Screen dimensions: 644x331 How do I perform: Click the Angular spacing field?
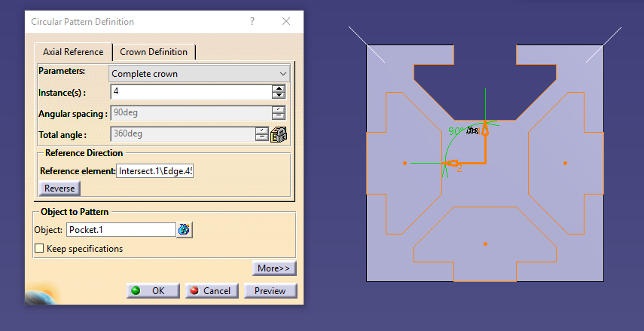click(191, 112)
